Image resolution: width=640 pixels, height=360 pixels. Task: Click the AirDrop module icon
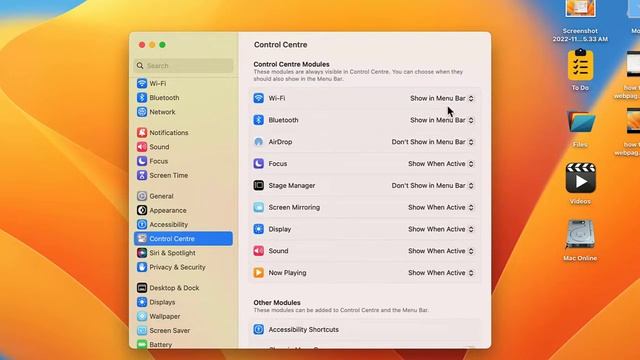[x=258, y=142]
